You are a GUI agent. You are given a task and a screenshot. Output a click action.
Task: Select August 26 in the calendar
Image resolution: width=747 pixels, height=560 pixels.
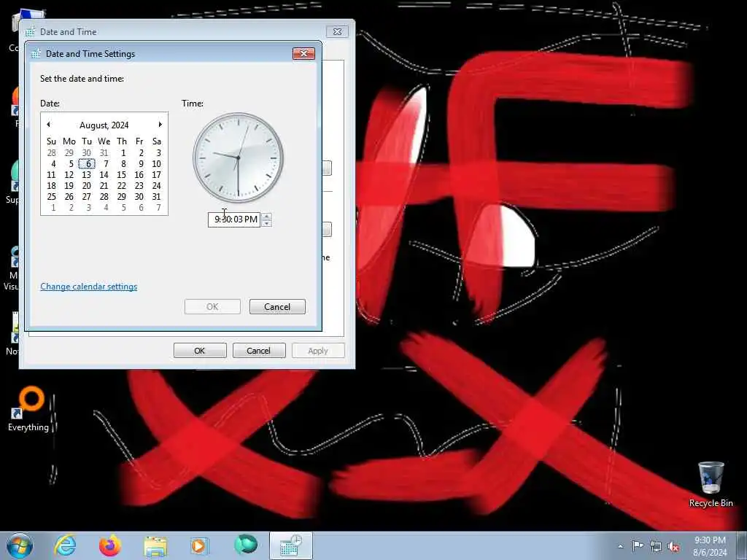tap(69, 197)
